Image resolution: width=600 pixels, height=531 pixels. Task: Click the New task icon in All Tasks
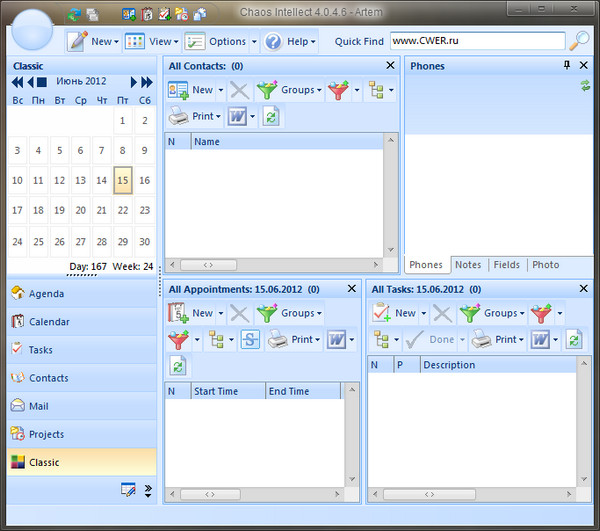coord(381,313)
